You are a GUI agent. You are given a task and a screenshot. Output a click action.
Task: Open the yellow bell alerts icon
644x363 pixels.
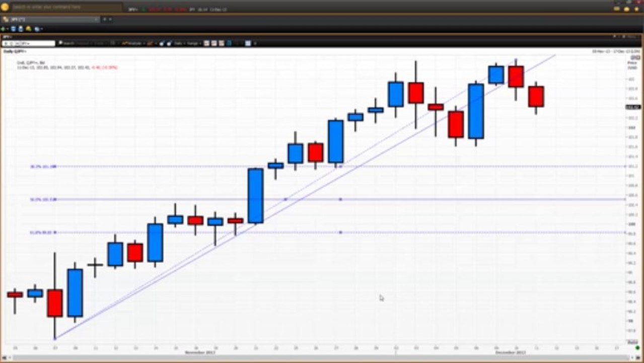pyautogui.click(x=29, y=29)
